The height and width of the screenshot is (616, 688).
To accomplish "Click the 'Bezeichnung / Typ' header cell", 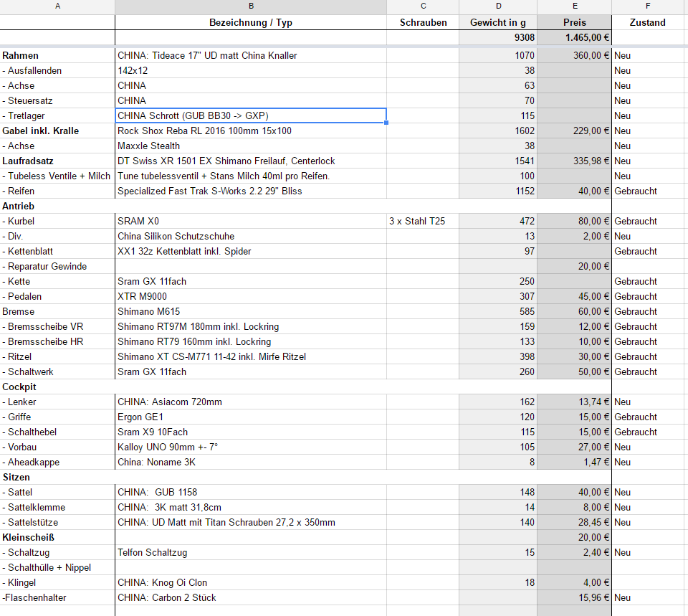I will (x=250, y=22).
